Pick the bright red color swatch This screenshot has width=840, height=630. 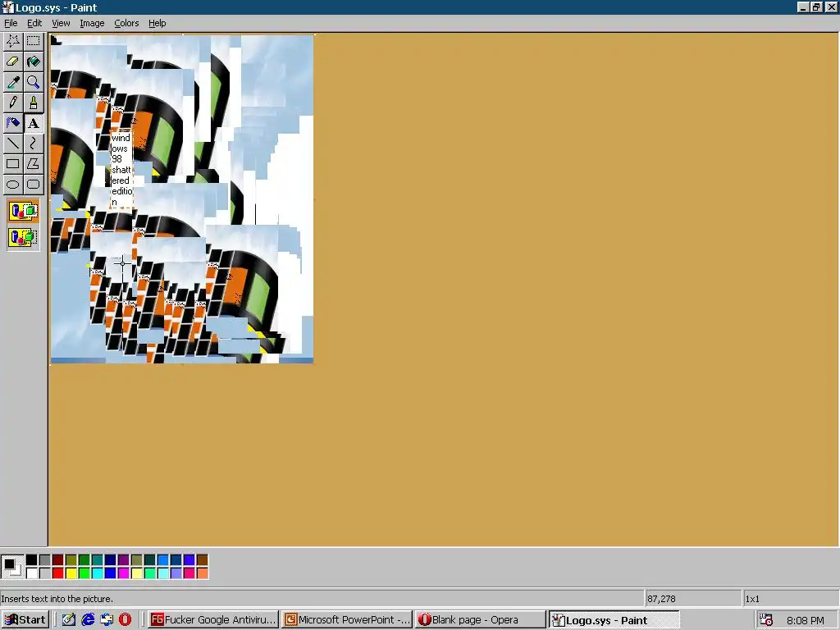(x=58, y=573)
